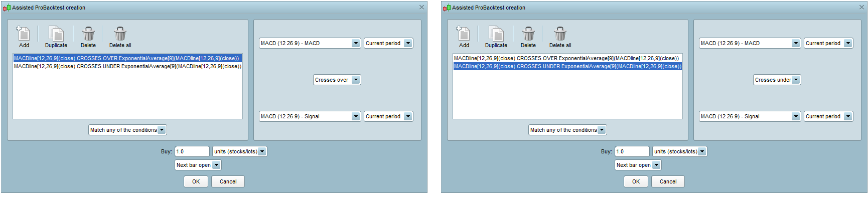This screenshot has height=201, width=868.
Task: Open right dialog 'Next bar open' dropdown
Action: pos(656,165)
